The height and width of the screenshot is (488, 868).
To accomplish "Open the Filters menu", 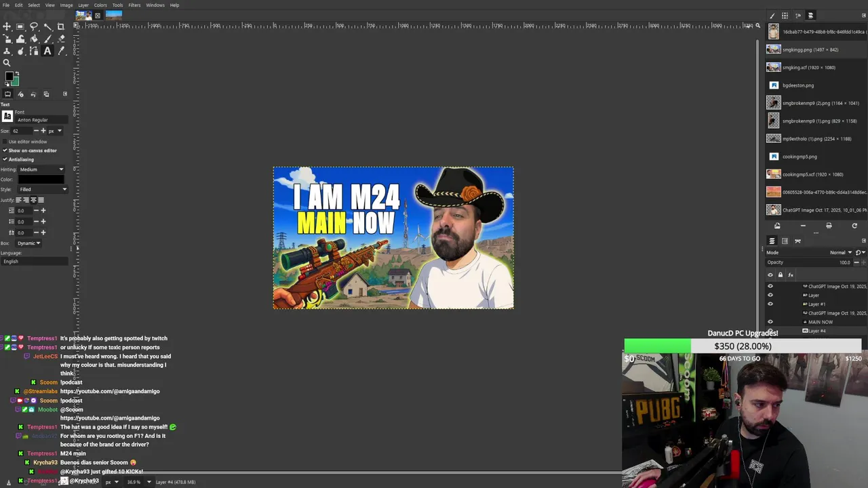I will click(x=134, y=5).
